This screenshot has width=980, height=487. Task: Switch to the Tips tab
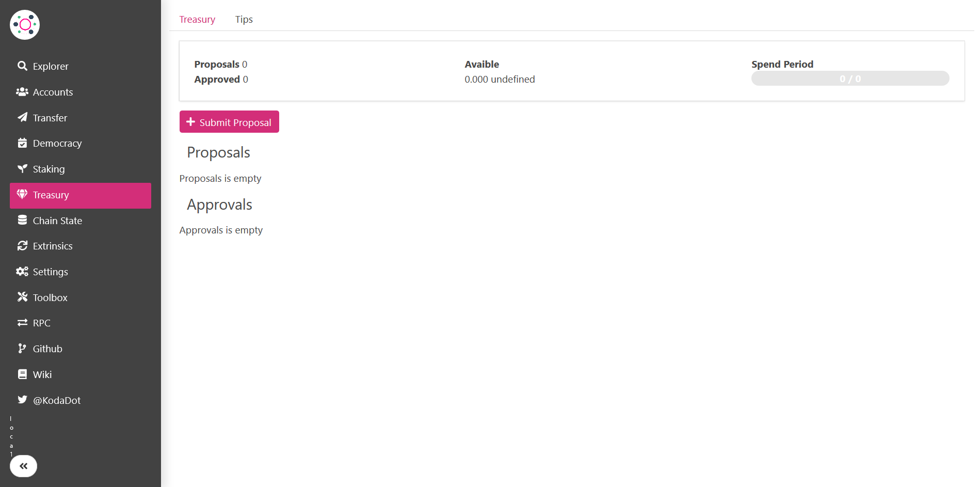[x=243, y=19]
